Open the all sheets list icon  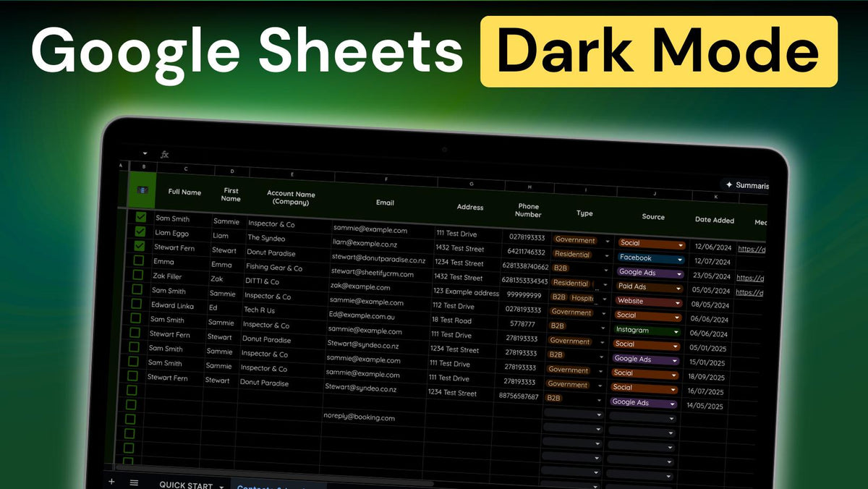[134, 482]
